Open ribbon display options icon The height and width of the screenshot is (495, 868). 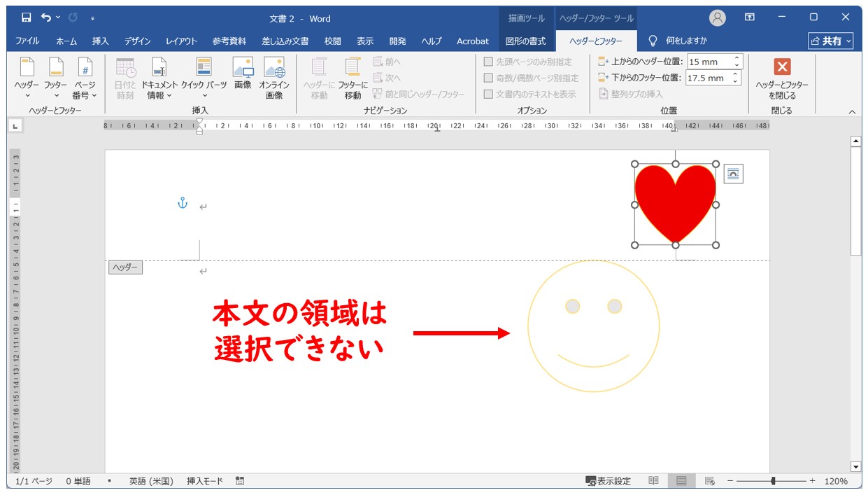tap(750, 18)
